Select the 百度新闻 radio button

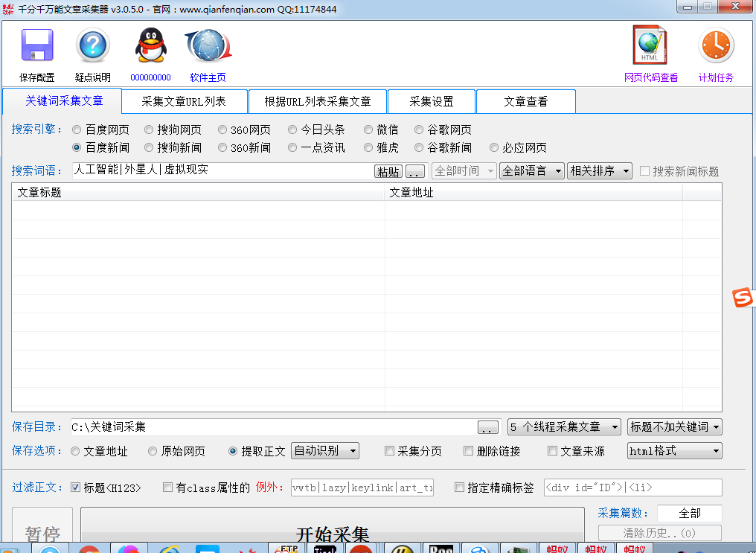[x=76, y=147]
